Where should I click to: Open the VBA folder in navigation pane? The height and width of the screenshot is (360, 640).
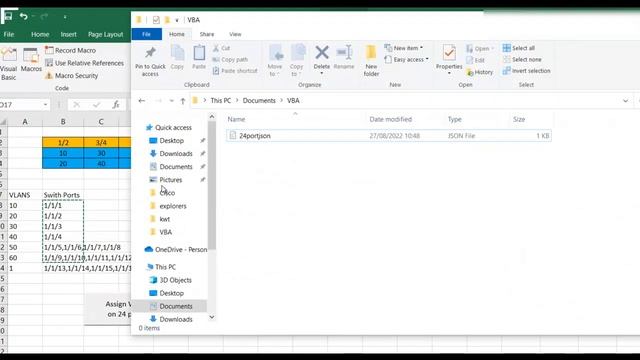pos(165,232)
